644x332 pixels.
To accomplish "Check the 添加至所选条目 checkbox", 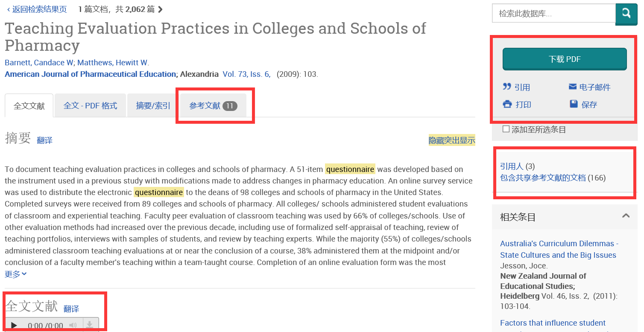I will coord(506,129).
